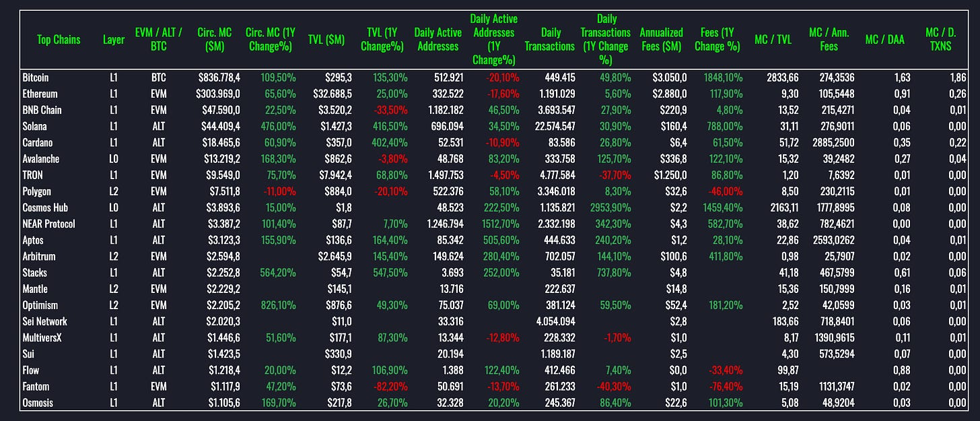
Task: Click the 'Layer' column header
Action: point(113,40)
